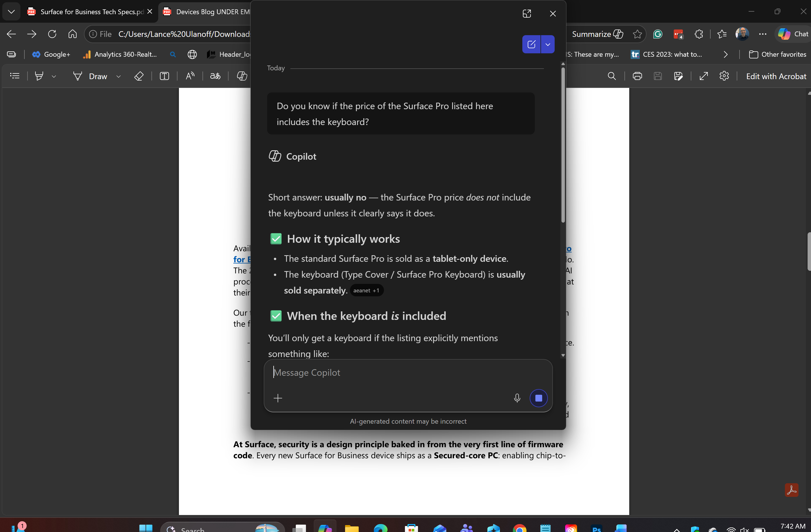Show more favorites bar items chevron

[x=725, y=54]
